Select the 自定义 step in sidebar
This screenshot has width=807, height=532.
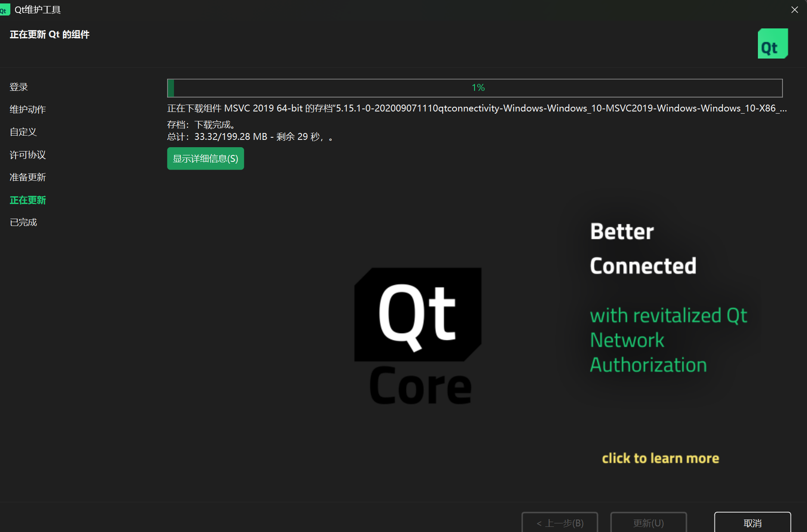tap(23, 132)
